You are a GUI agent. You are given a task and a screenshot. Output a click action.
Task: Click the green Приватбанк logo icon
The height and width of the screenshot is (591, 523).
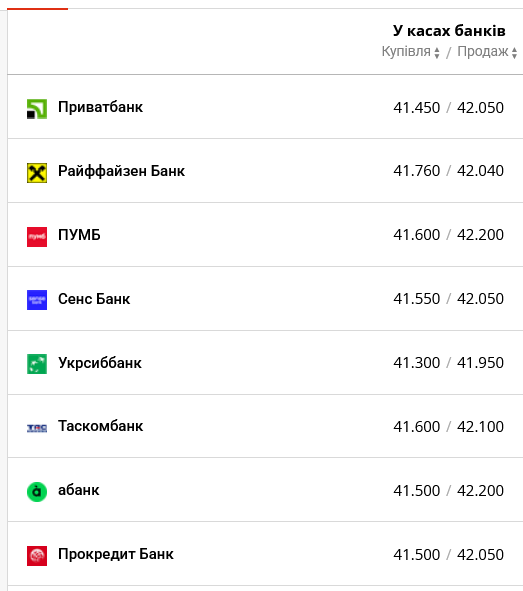[x=37, y=109]
